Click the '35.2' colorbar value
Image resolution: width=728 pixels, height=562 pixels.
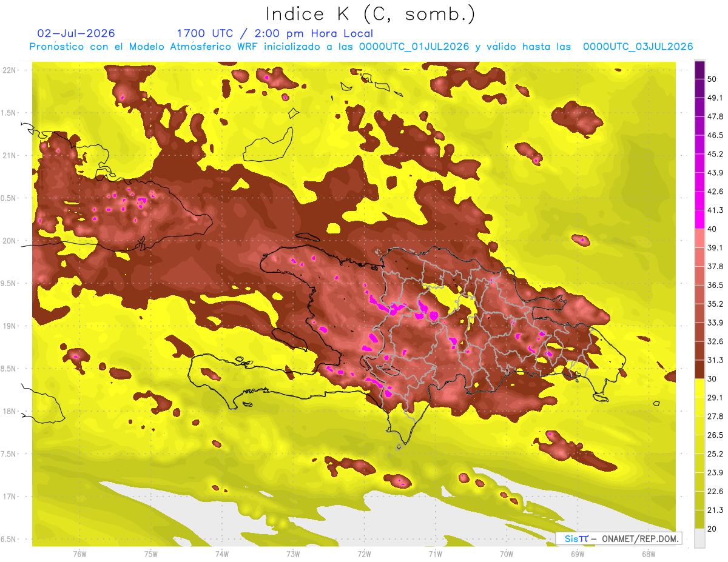(x=715, y=304)
